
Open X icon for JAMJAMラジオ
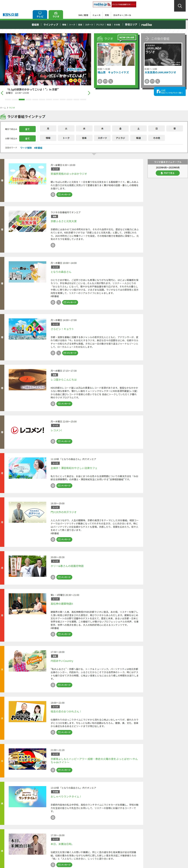point(158,81)
